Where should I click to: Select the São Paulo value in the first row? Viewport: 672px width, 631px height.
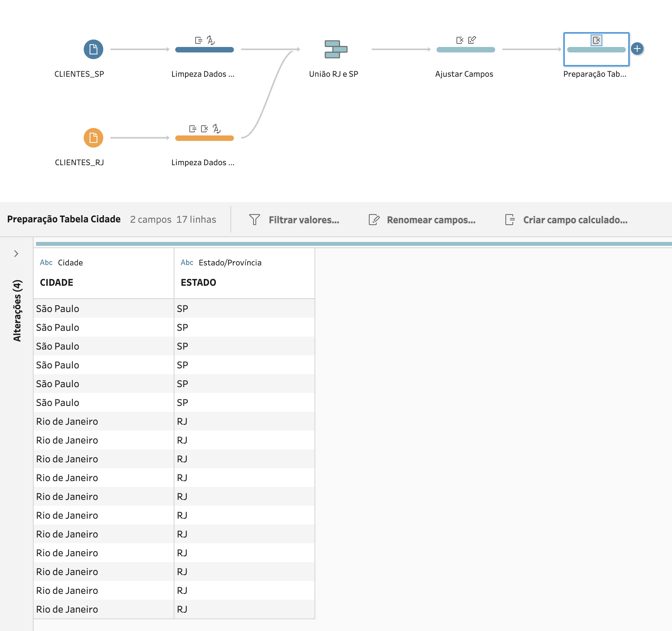pyautogui.click(x=57, y=308)
